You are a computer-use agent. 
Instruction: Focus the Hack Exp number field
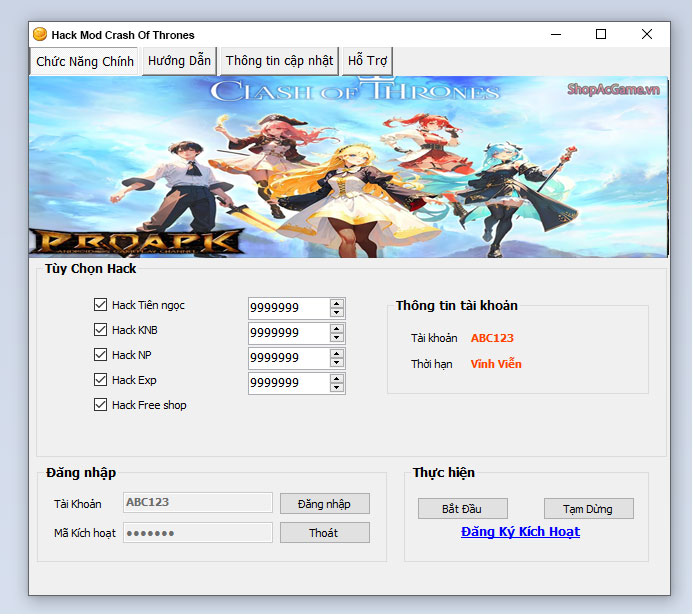[x=289, y=383]
